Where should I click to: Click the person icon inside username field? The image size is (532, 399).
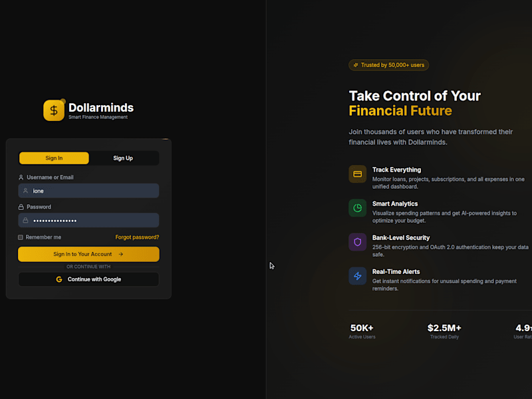coord(25,191)
